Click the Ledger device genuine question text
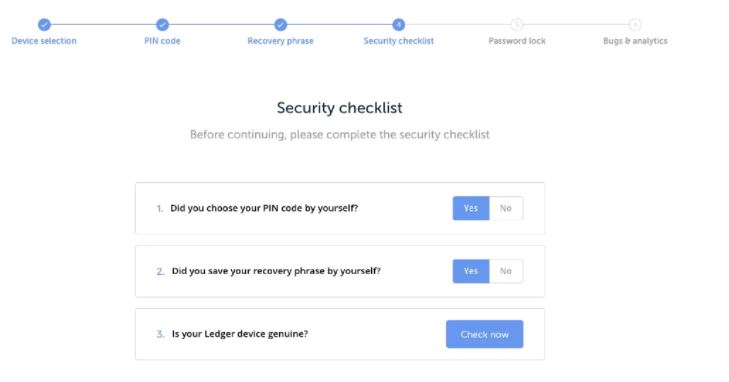Viewport: 729px width, 382px height. tap(240, 334)
